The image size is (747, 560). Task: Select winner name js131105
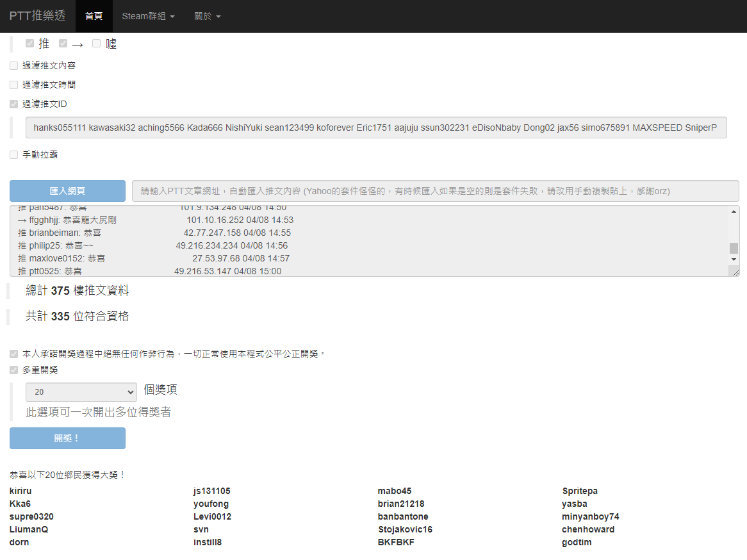click(212, 491)
